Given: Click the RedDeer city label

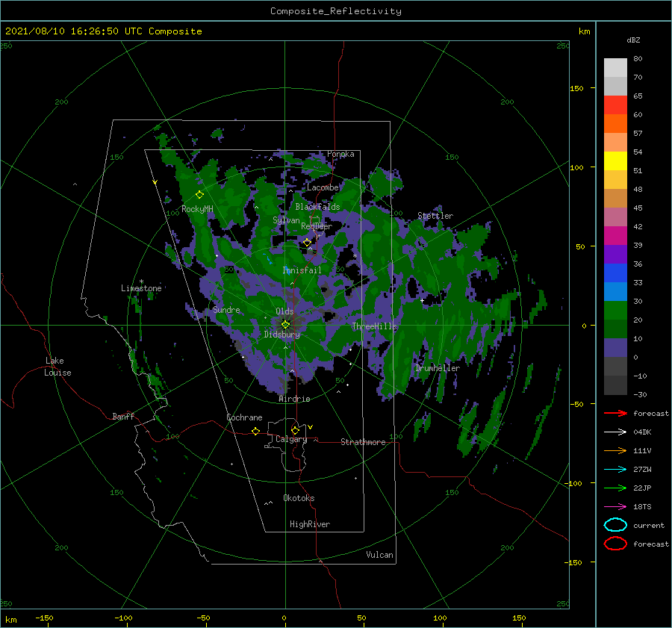Looking at the screenshot, I should click(317, 226).
